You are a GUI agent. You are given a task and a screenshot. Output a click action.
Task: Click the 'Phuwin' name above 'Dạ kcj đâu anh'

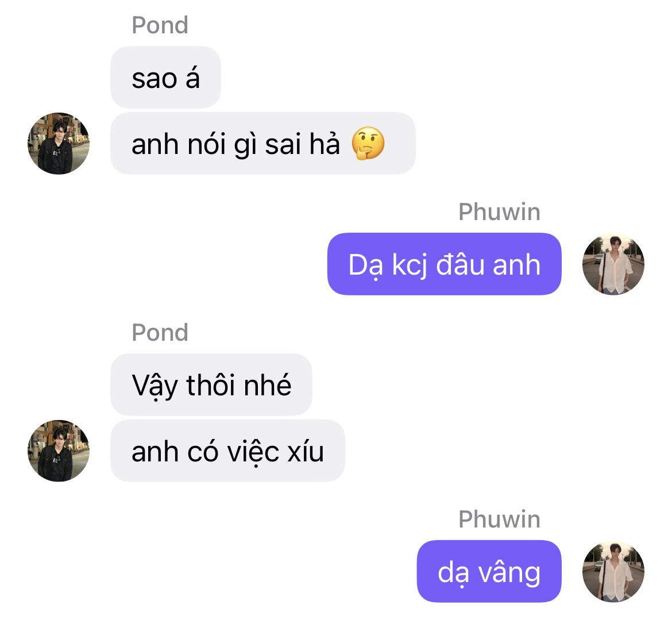pos(499,212)
